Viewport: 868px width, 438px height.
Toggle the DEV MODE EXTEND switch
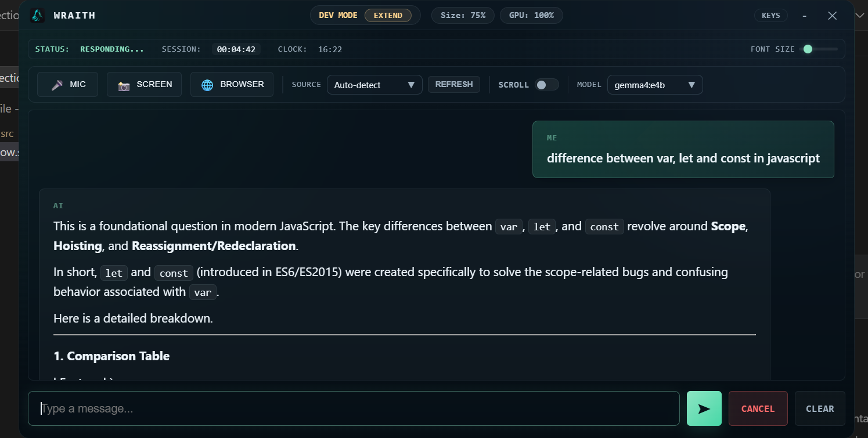coord(388,15)
